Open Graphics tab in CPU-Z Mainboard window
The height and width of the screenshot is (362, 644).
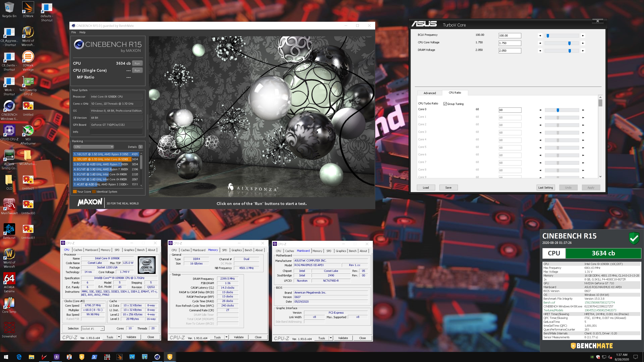[341, 251]
